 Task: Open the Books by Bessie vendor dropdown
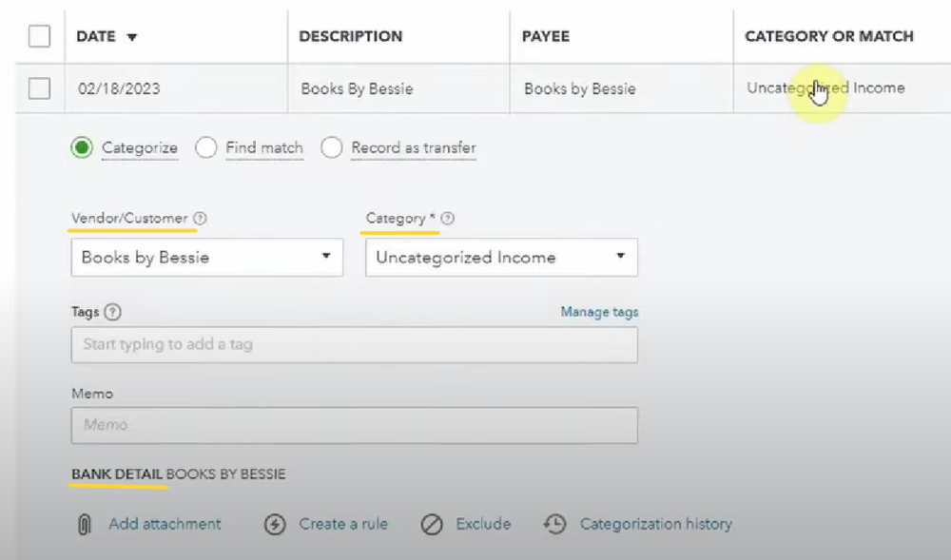click(207, 258)
